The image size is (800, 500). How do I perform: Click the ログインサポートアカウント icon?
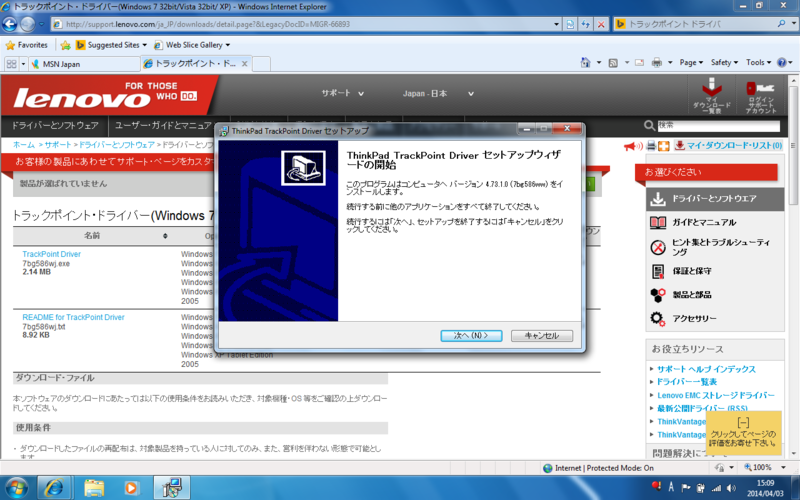pos(760,95)
